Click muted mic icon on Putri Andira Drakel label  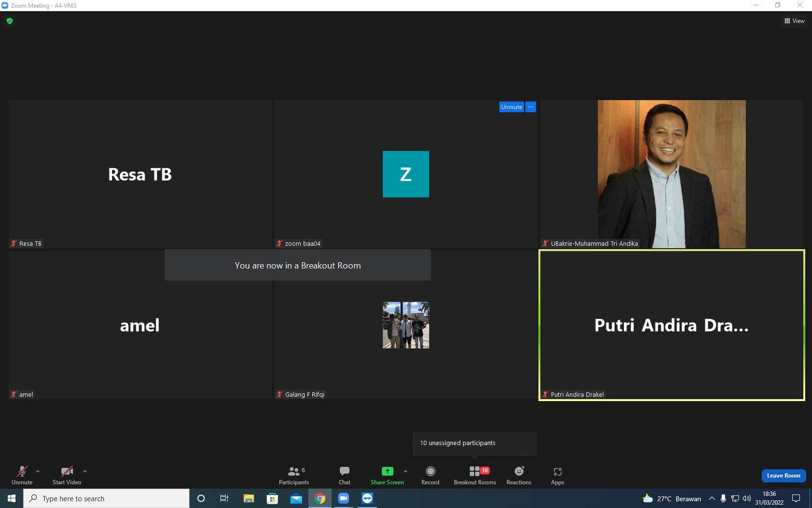pos(545,394)
